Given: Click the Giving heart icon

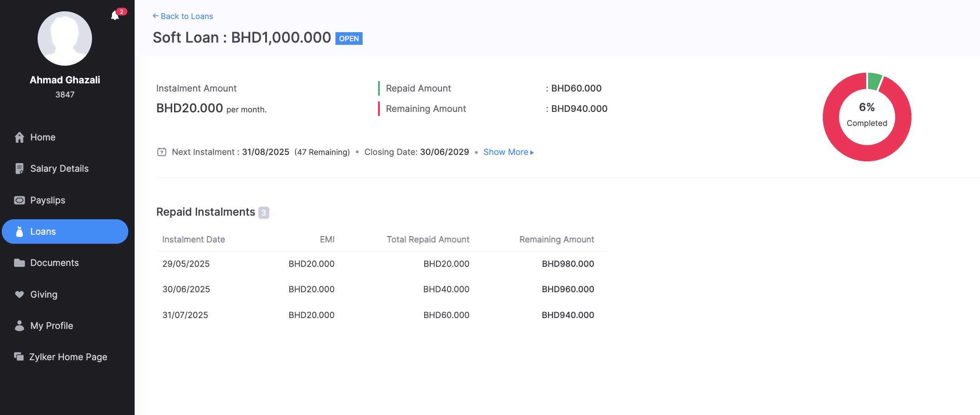Looking at the screenshot, I should click(x=19, y=294).
